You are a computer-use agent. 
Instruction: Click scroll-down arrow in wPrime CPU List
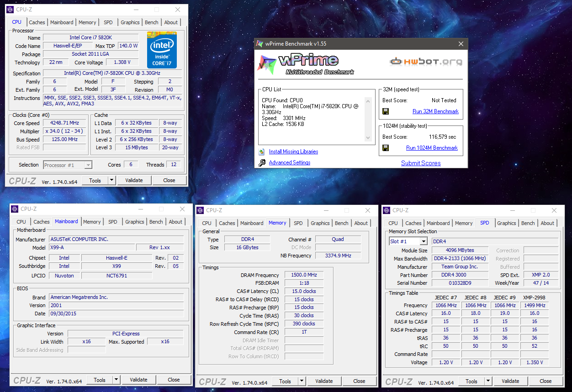pos(368,138)
